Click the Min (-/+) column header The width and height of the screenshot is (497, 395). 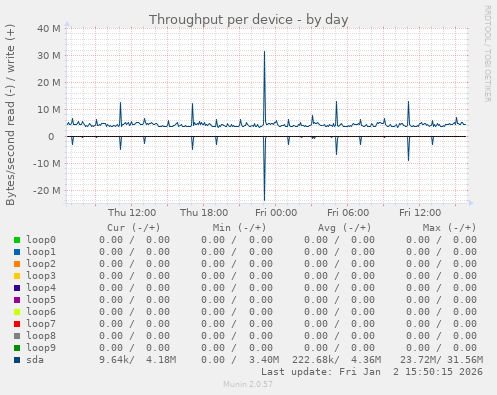coord(239,228)
